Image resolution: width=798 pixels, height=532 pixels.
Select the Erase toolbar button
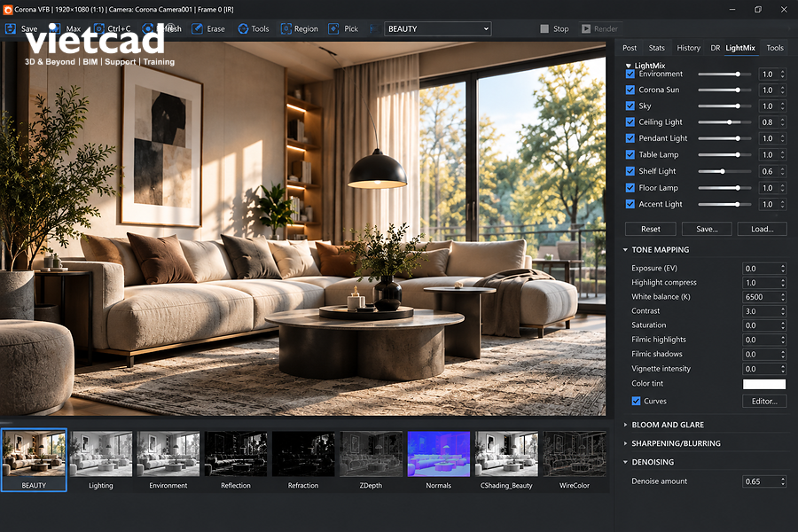(x=208, y=29)
